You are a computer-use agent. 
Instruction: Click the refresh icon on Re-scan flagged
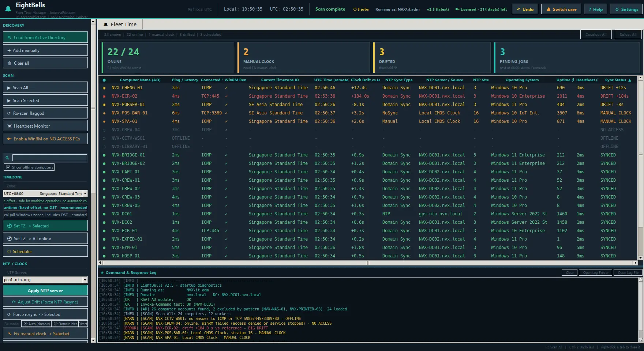9,113
